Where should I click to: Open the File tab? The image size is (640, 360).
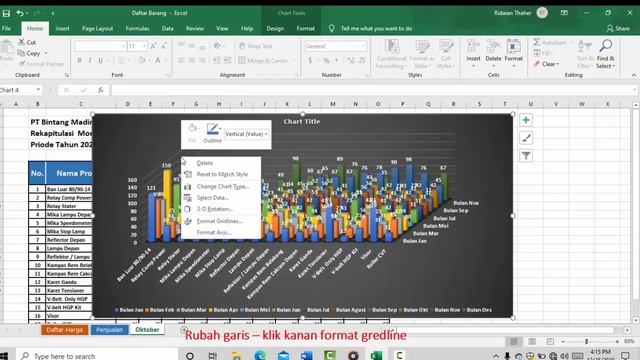[x=6, y=29]
